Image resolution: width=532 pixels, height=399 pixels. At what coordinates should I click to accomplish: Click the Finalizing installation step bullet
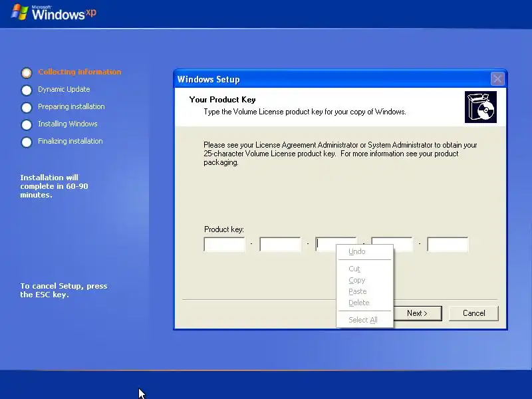pos(27,142)
